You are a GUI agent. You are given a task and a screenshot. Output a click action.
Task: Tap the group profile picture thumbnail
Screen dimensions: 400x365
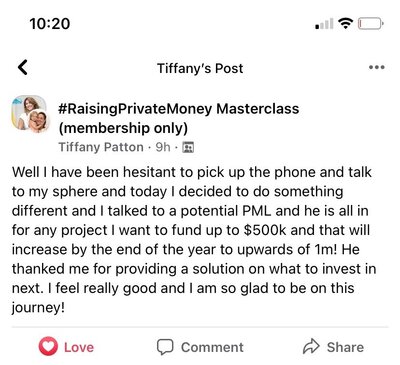[x=30, y=114]
